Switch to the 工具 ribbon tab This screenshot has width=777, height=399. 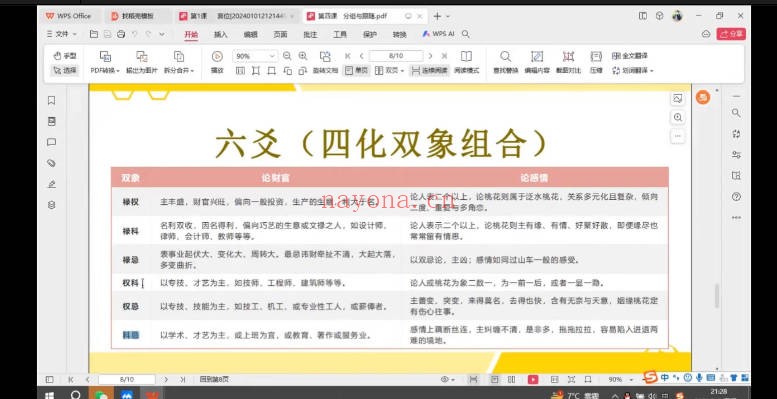(x=340, y=34)
